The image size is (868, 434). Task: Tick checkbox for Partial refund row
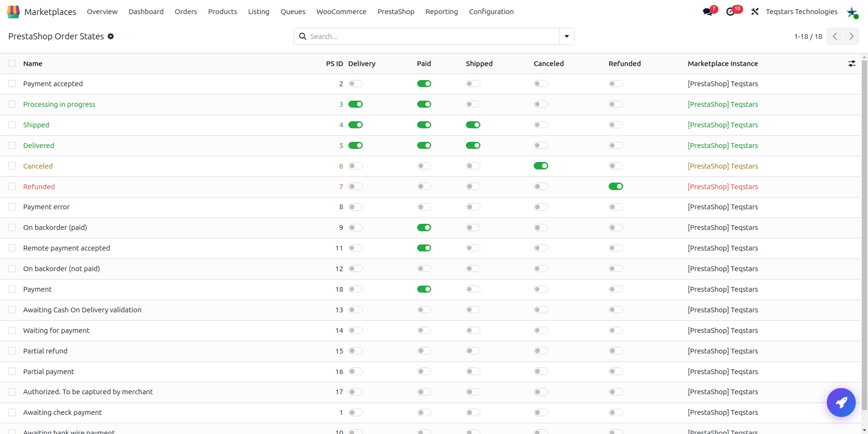point(12,351)
